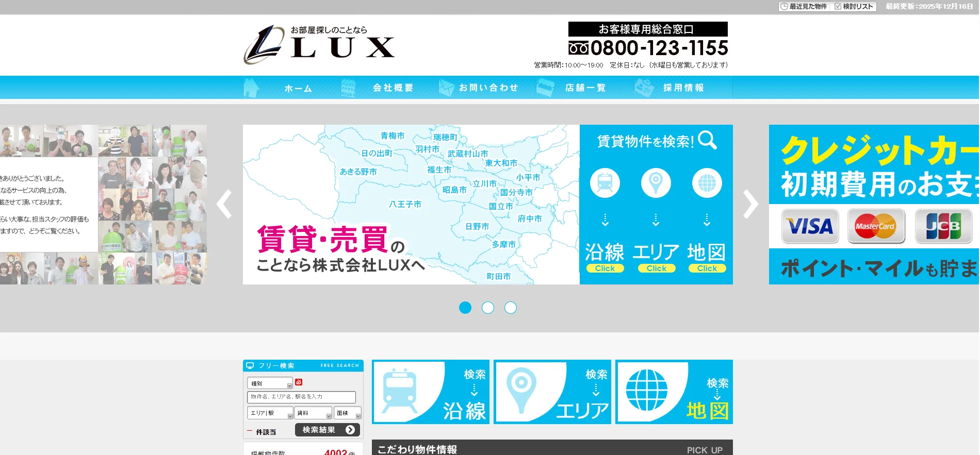Select 小平市 on the map
This screenshot has width=980, height=455.
[528, 178]
